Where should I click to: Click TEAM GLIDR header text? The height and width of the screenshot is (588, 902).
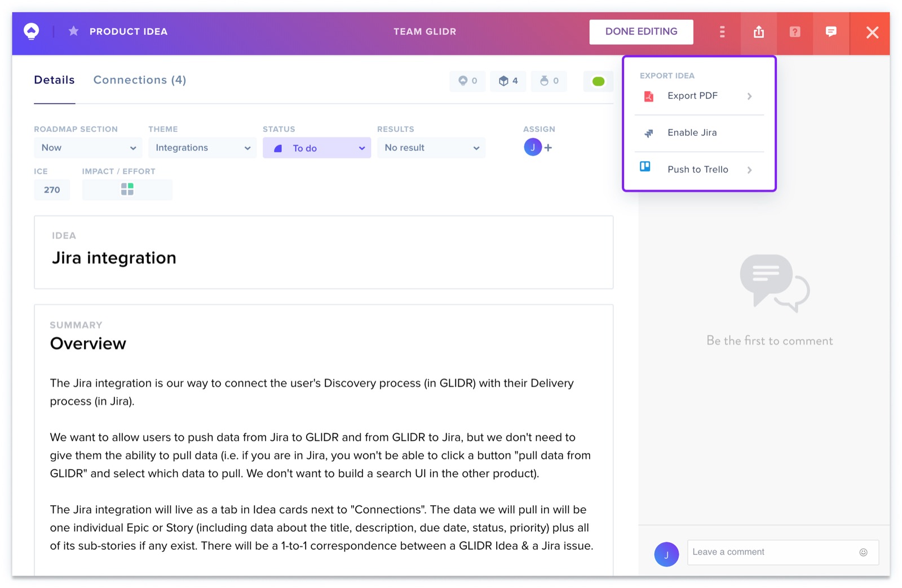pos(425,32)
